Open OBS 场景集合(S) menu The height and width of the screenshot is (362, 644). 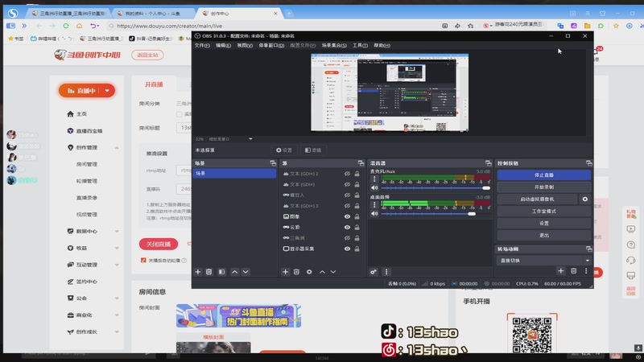click(334, 46)
